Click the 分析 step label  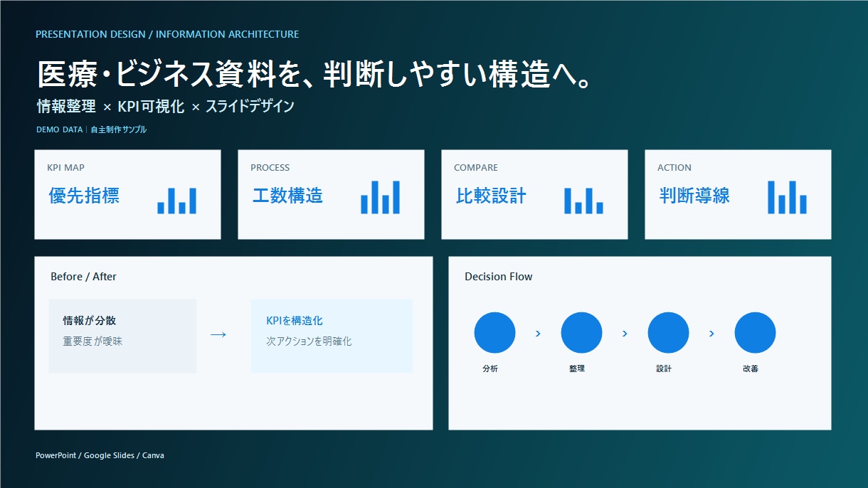(x=490, y=369)
